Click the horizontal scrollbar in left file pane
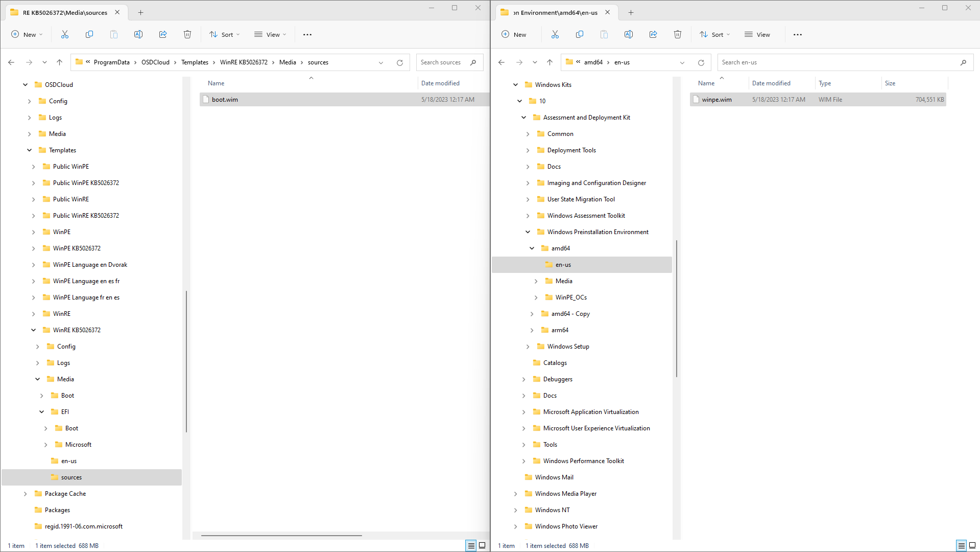The height and width of the screenshot is (552, 980). [281, 535]
